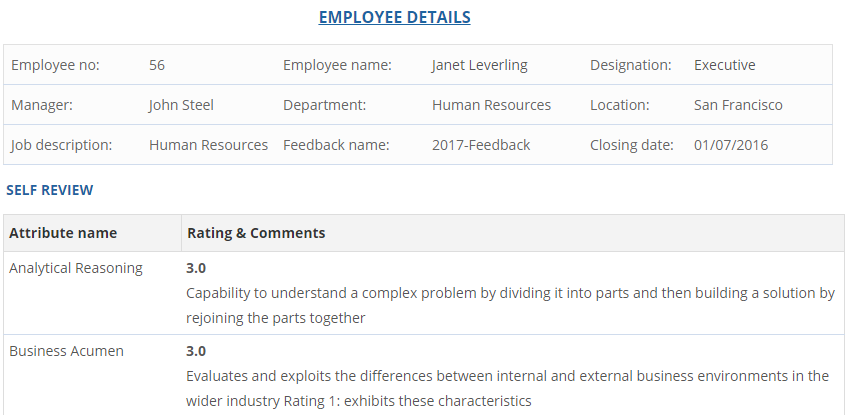This screenshot has width=849, height=415.
Task: Click the Rating & Comments column header
Action: (x=256, y=233)
